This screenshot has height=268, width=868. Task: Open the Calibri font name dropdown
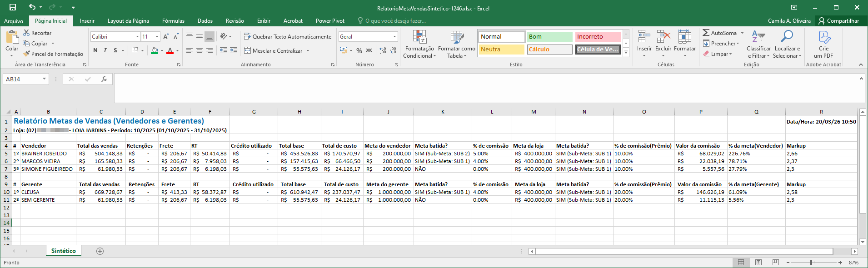[x=137, y=37]
